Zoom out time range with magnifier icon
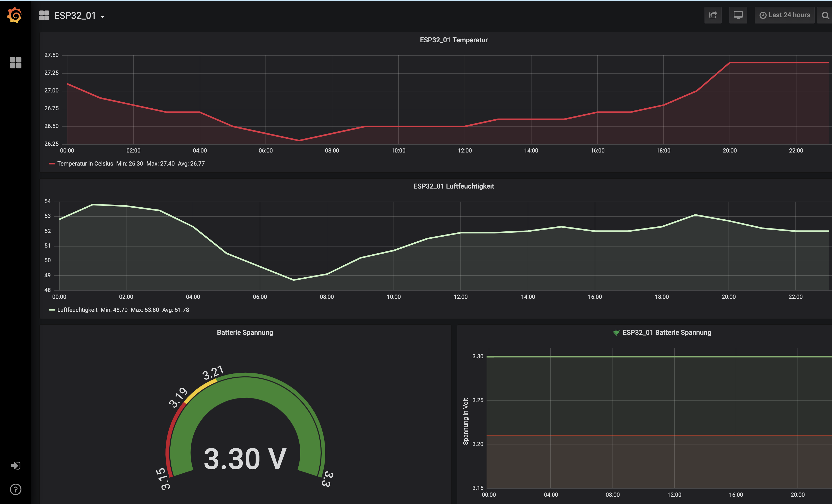Image resolution: width=832 pixels, height=504 pixels. click(825, 15)
